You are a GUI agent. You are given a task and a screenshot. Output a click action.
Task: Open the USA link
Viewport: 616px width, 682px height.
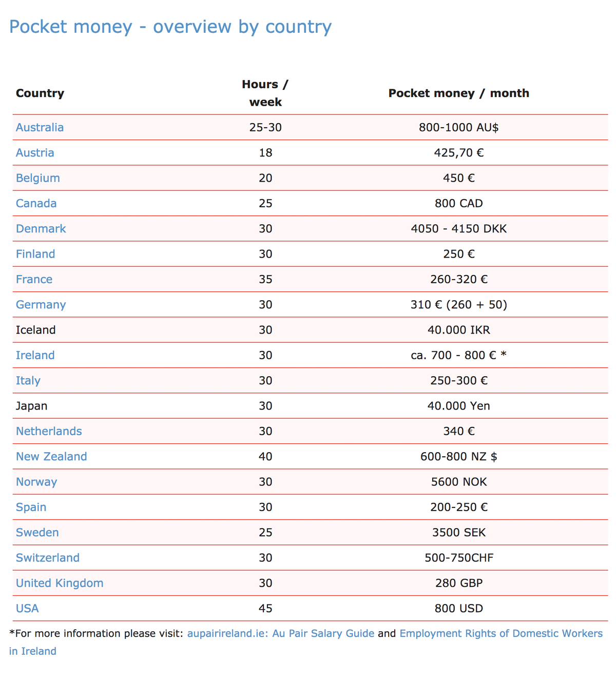pos(27,608)
